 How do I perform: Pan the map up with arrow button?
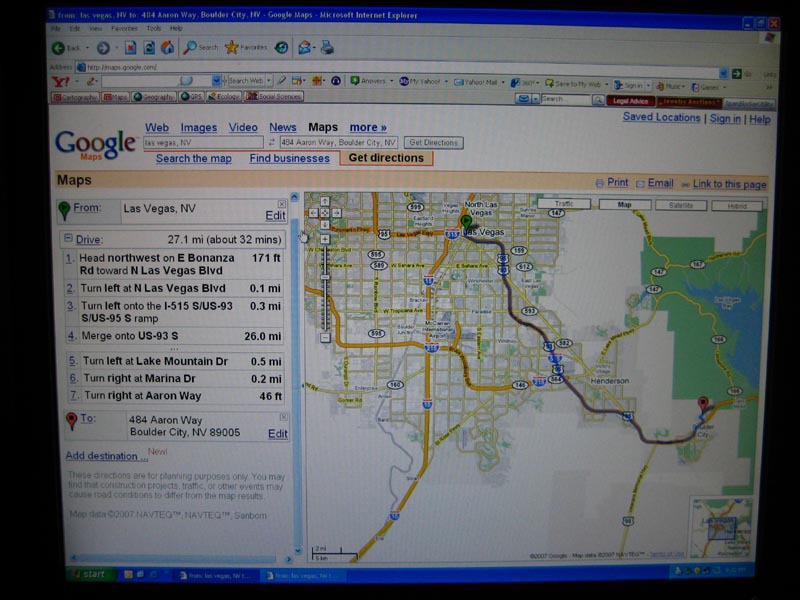(x=324, y=201)
